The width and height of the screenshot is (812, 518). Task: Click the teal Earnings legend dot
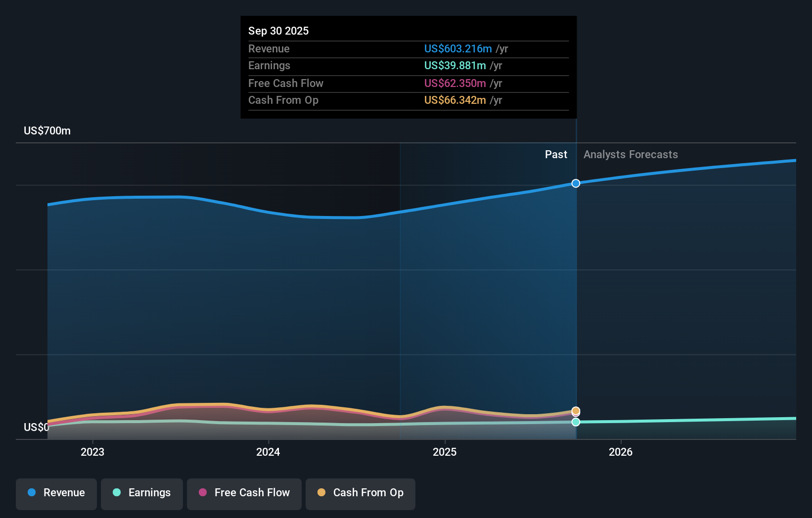117,493
